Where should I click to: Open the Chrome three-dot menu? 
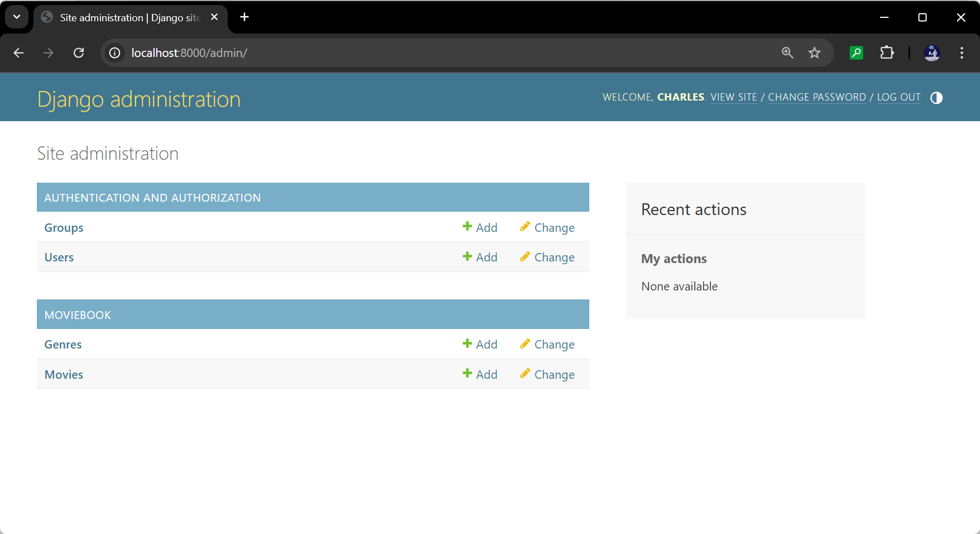coord(961,53)
